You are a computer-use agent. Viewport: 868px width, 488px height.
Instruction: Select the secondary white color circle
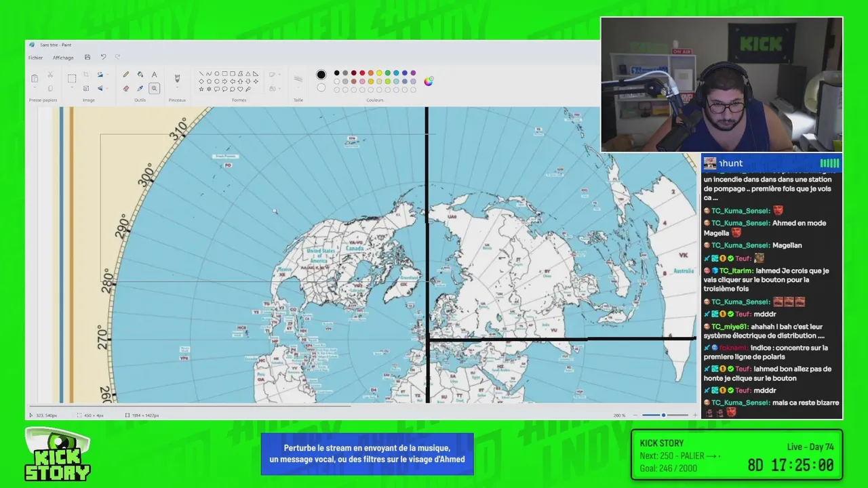point(321,87)
